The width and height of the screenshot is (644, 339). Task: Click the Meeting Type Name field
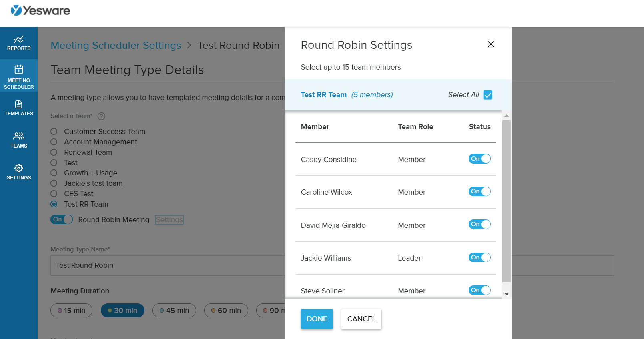(x=168, y=265)
